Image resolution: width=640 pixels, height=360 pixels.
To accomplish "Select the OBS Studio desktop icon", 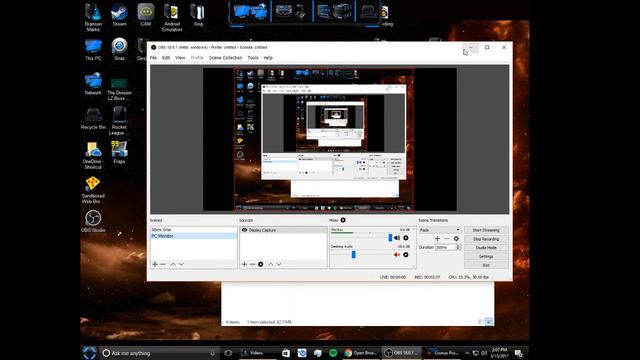I will click(x=93, y=221).
